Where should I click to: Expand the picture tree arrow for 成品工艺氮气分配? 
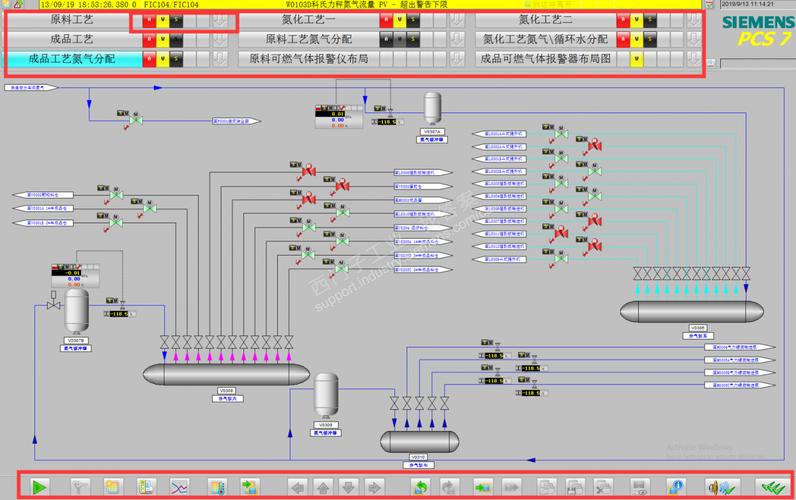[x=220, y=59]
